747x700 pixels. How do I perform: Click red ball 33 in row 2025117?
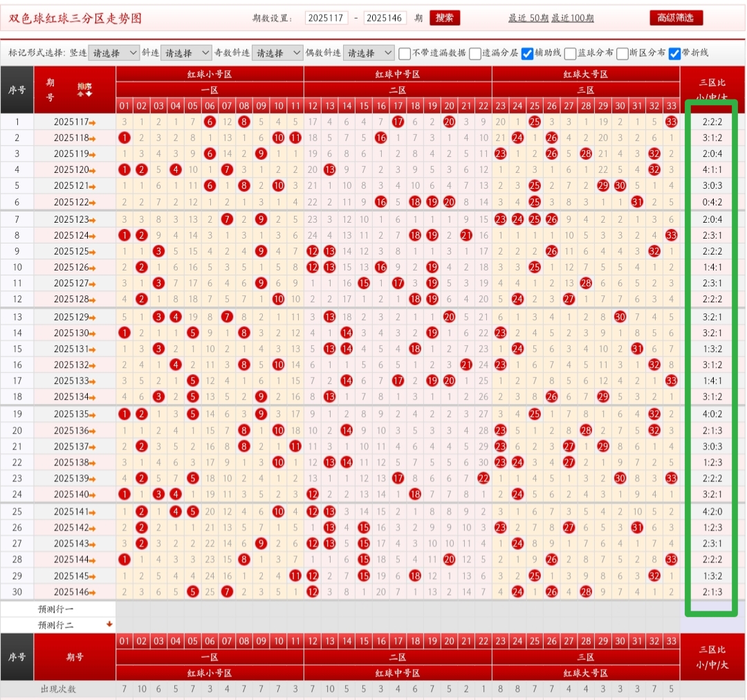tap(671, 122)
